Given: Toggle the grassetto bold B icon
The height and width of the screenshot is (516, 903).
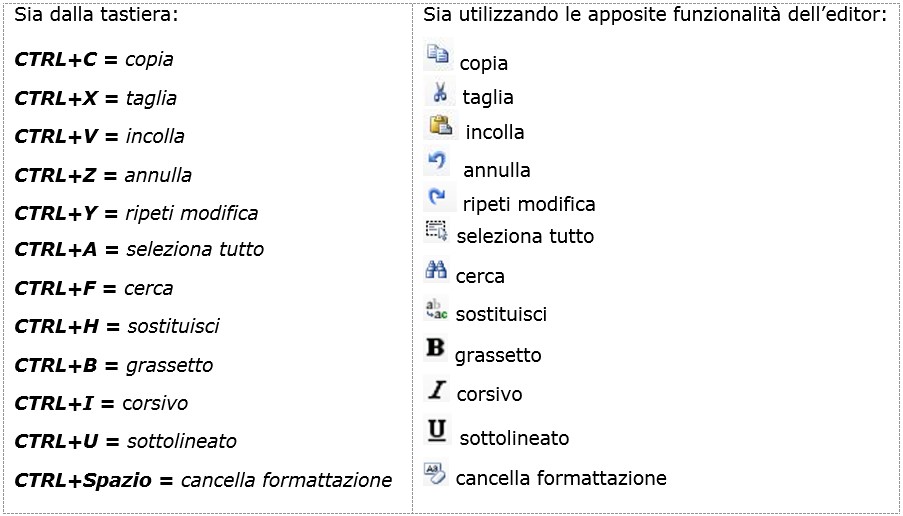Looking at the screenshot, I should tap(436, 348).
